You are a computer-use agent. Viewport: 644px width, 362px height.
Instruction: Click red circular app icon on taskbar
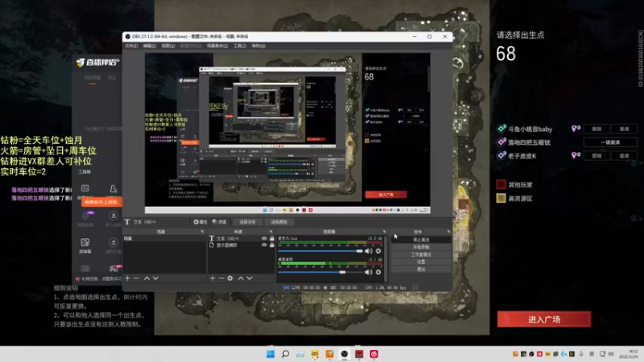click(374, 354)
